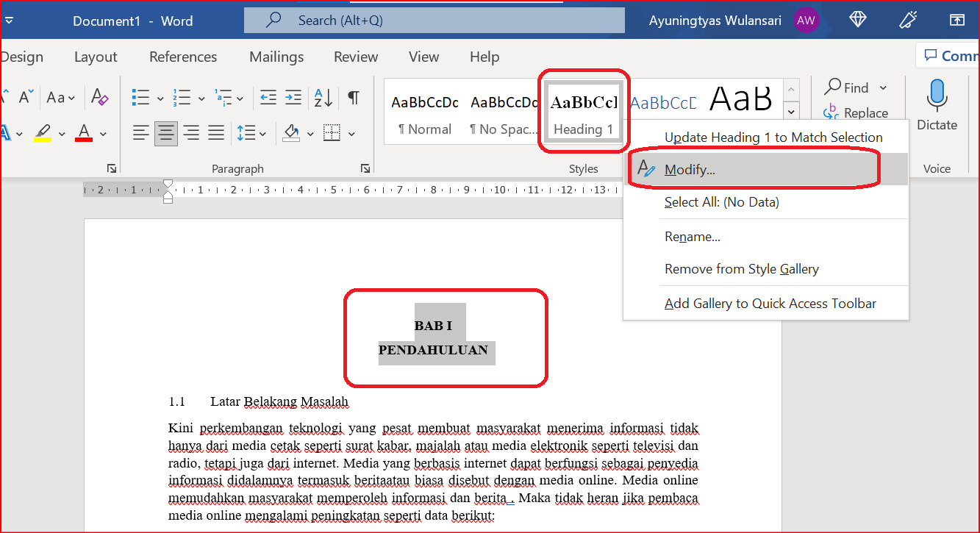The height and width of the screenshot is (533, 980).
Task: Apply borders icon
Action: tap(332, 133)
